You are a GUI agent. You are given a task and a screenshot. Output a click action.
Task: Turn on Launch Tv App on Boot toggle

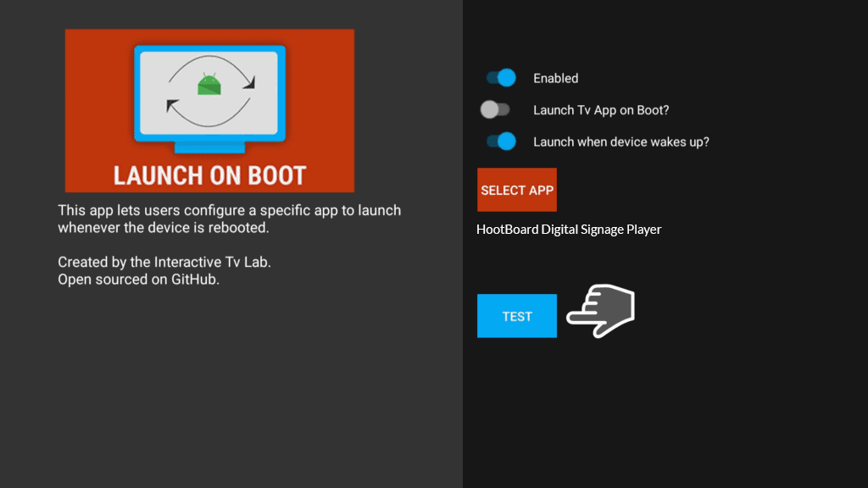pyautogui.click(x=495, y=110)
